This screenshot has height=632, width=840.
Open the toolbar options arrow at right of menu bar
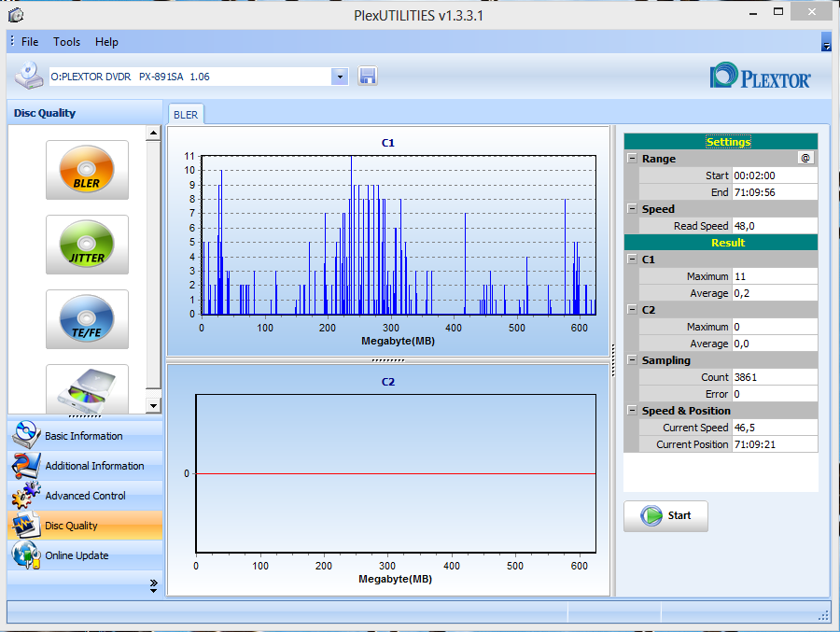(826, 42)
